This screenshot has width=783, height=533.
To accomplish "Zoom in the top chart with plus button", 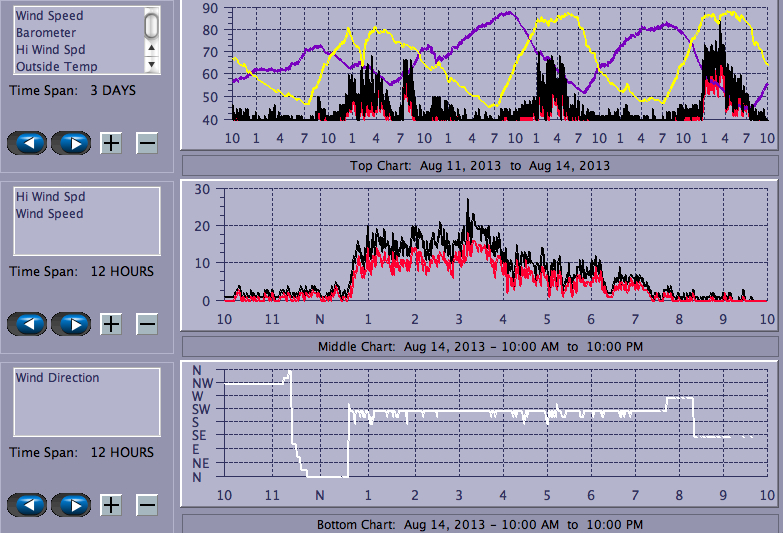I will pos(111,142).
